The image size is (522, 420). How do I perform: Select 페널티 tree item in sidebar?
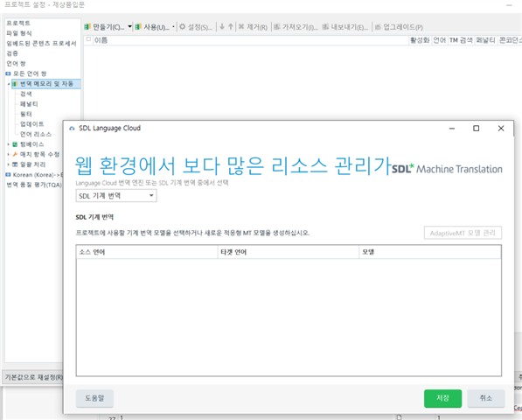pos(29,104)
